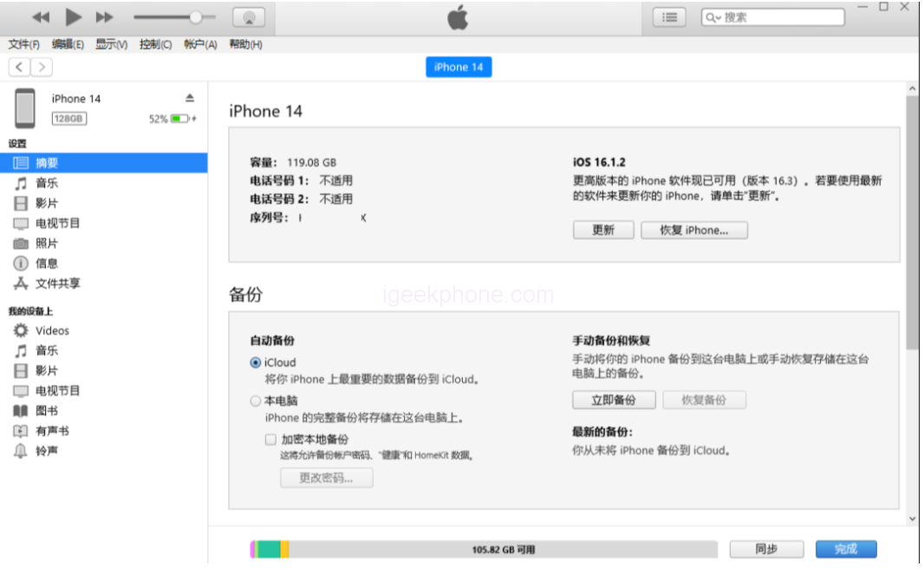Adjust the volume slider knob

click(x=196, y=17)
